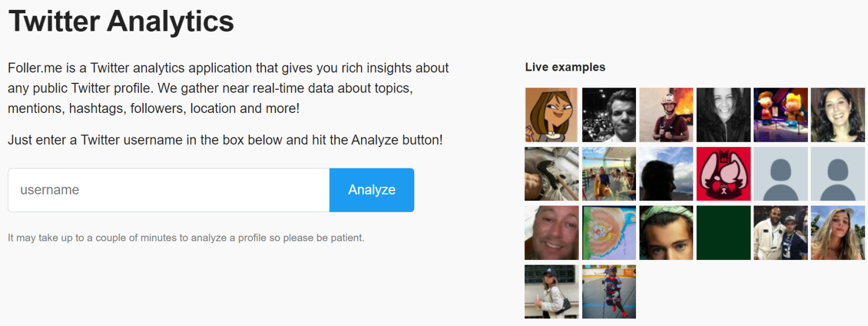The image size is (868, 326).
Task: Click the outdoor restaurant group photo thumbnail
Action: (609, 174)
